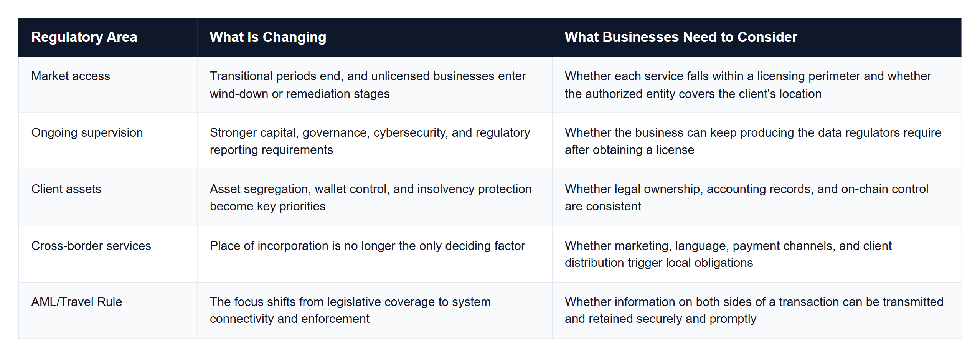Screen dimensions: 980x357
Task: Click 'What Businesses Need to Consider' header
Action: 757,38
